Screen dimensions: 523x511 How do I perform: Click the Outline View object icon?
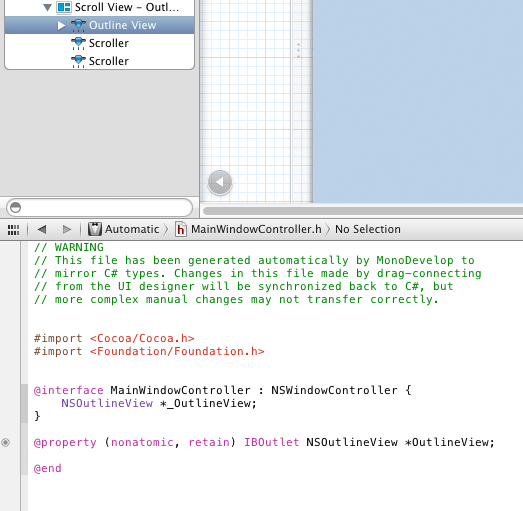click(78, 25)
